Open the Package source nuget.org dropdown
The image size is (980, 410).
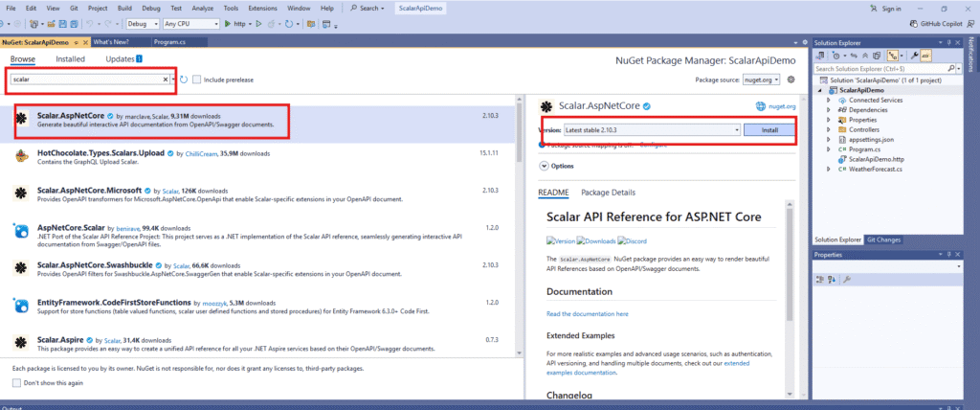(762, 80)
